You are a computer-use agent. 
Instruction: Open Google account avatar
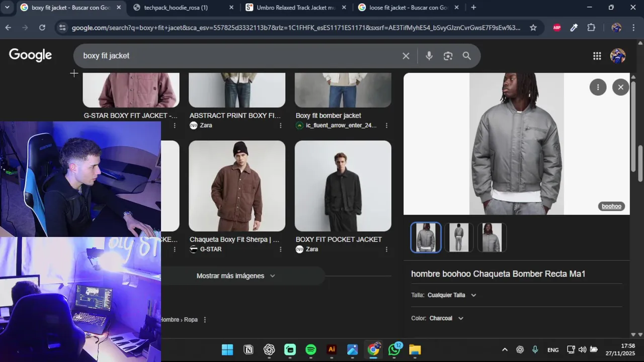pos(618,56)
